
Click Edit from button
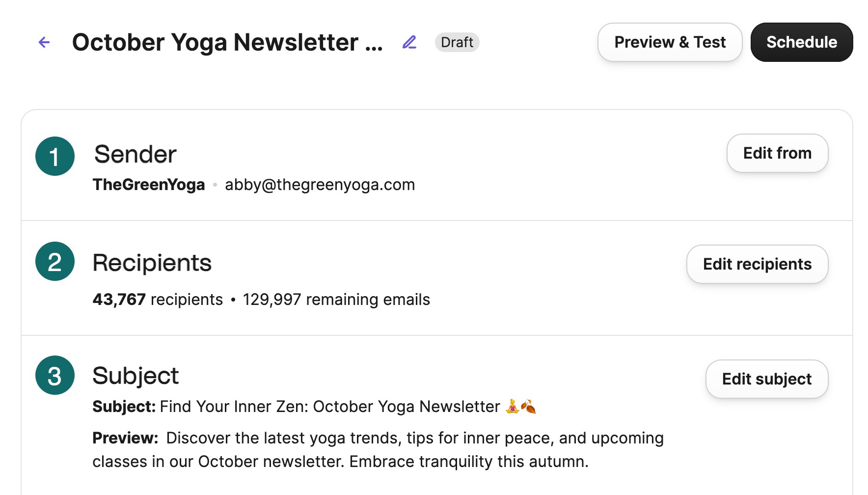point(777,153)
